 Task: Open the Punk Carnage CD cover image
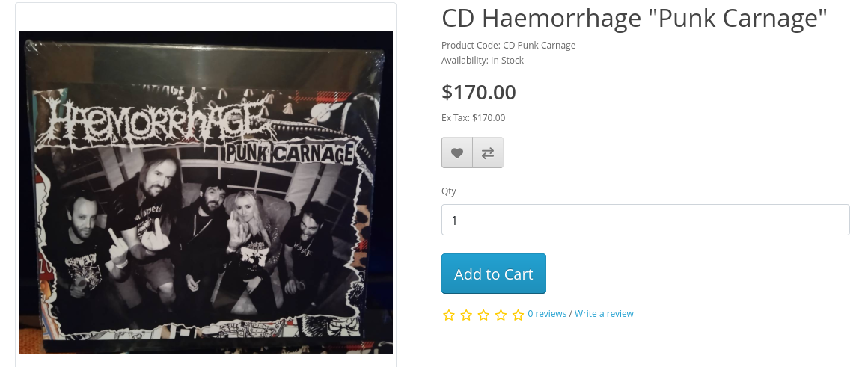coord(206,192)
